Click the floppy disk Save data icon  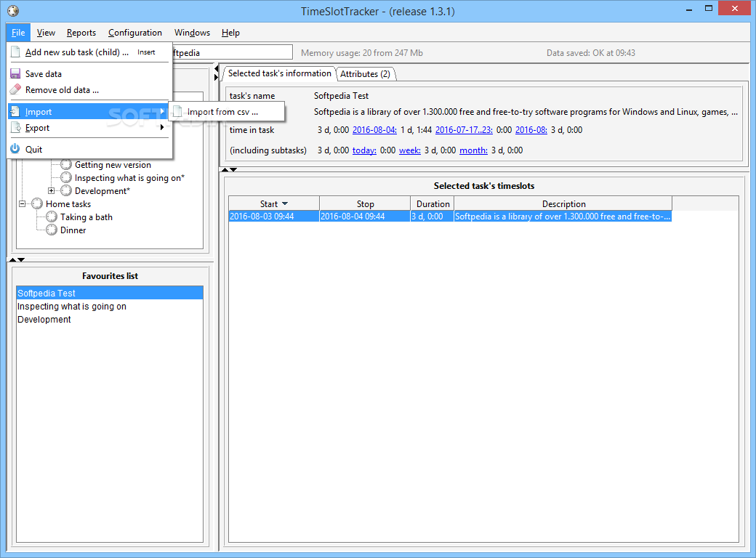coord(15,73)
